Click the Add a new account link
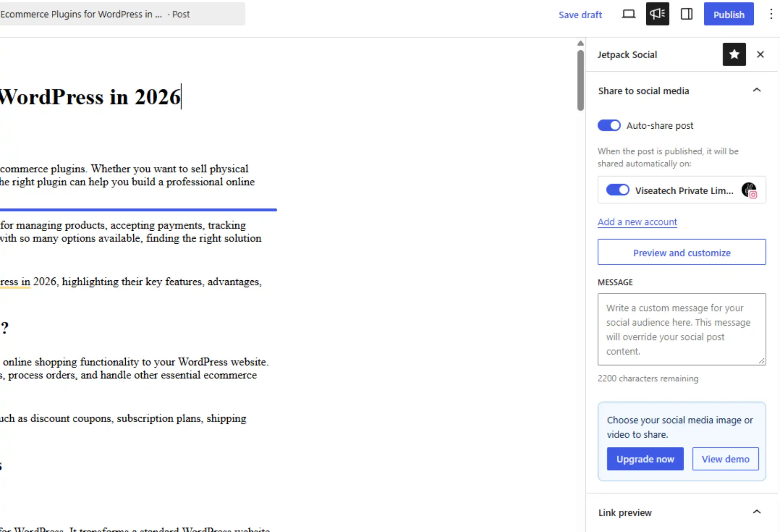This screenshot has height=532, width=780. [x=637, y=222]
